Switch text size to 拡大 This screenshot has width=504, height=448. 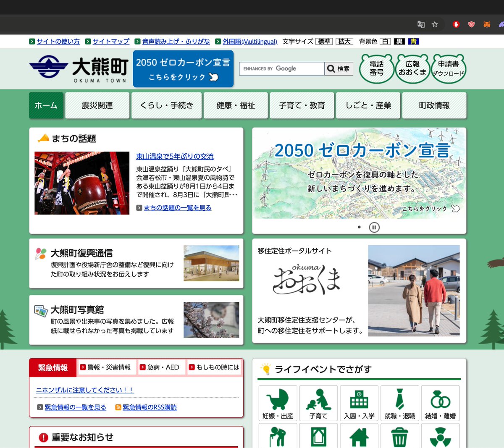[344, 41]
